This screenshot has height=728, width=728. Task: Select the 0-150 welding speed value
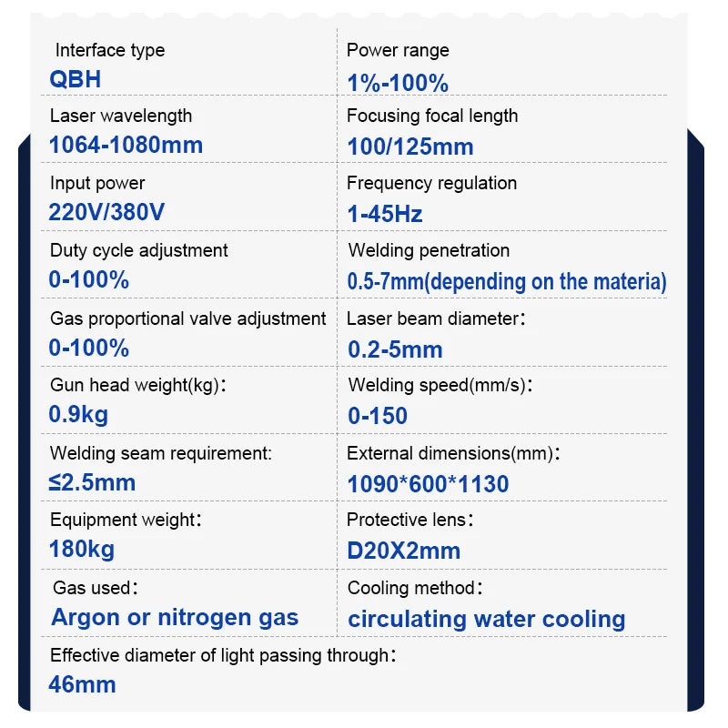point(378,416)
